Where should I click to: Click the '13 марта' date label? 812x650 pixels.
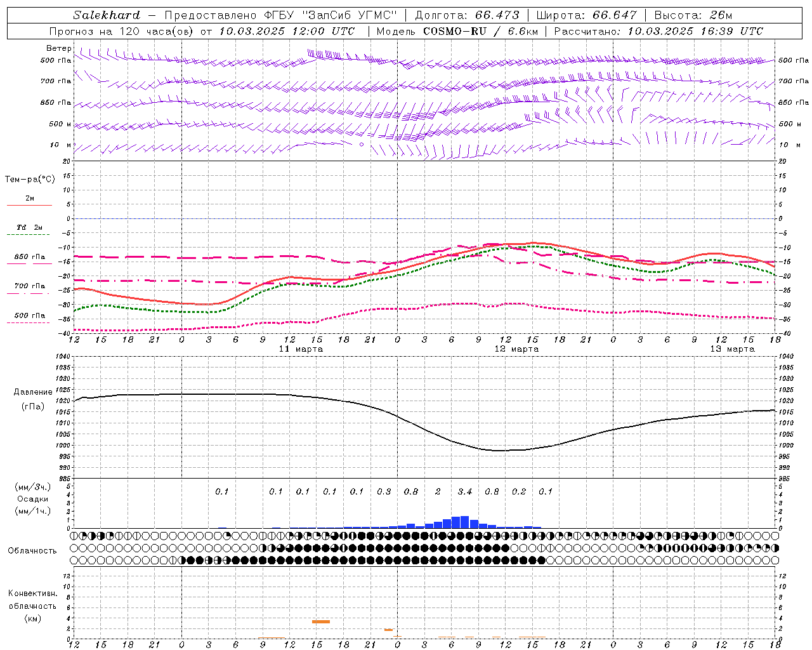[x=732, y=349]
